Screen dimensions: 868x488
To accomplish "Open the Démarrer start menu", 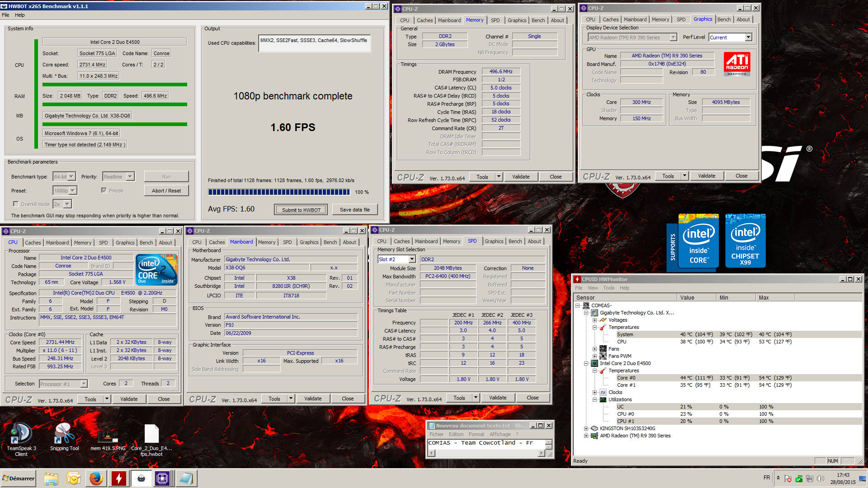I will (x=18, y=478).
